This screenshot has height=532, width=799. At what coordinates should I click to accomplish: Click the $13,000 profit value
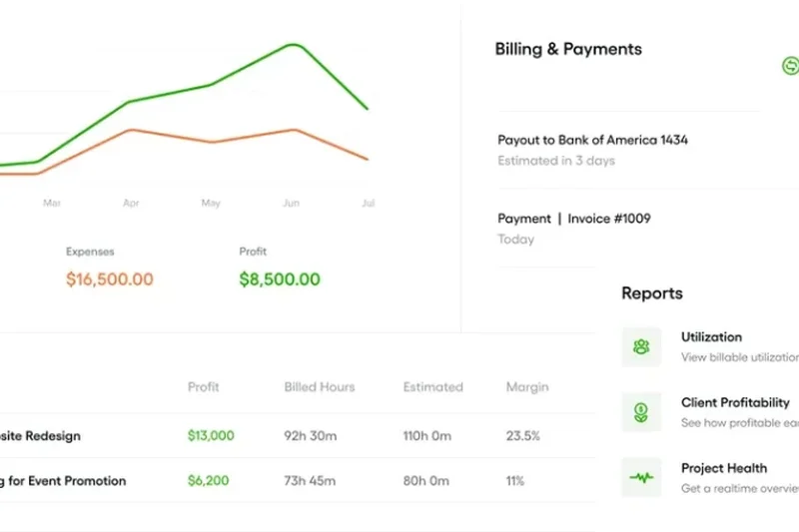211,436
